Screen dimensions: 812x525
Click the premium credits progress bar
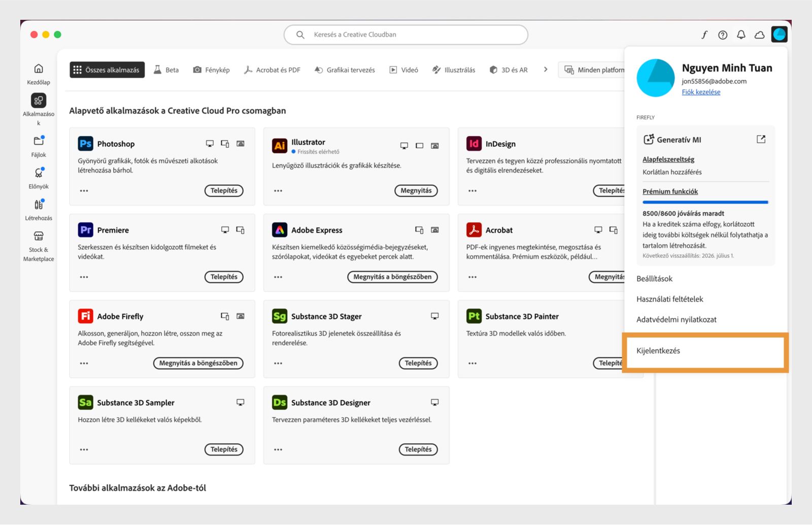(x=705, y=202)
